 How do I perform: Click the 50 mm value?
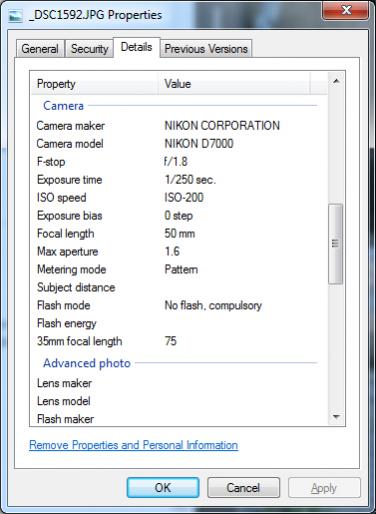(180, 234)
